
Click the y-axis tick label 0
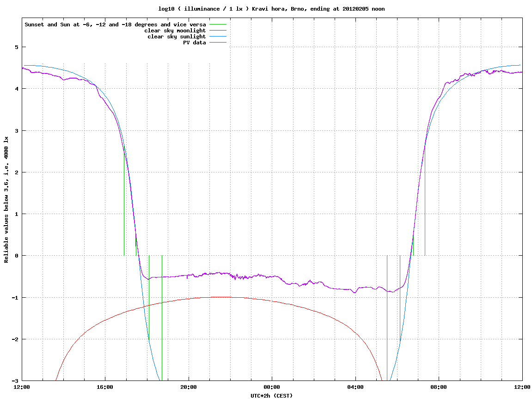coord(16,256)
